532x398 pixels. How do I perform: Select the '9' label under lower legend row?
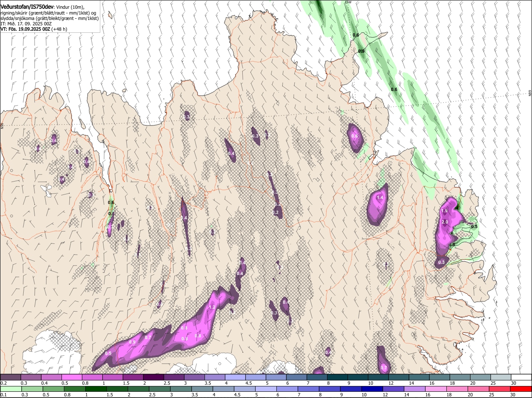[x=342, y=395]
